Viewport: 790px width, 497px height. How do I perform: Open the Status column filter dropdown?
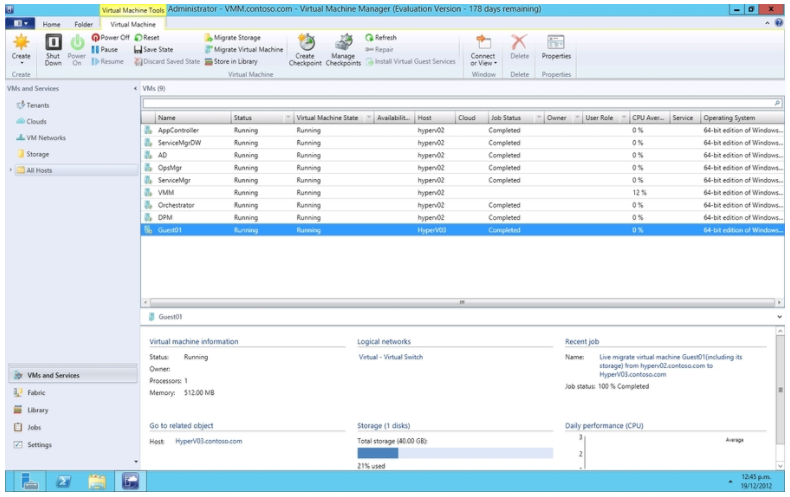point(288,118)
